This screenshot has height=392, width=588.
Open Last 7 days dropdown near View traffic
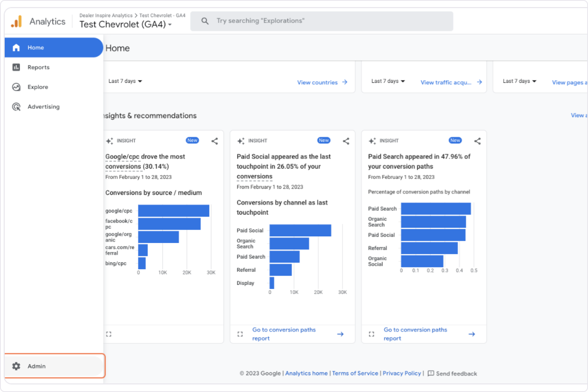388,81
